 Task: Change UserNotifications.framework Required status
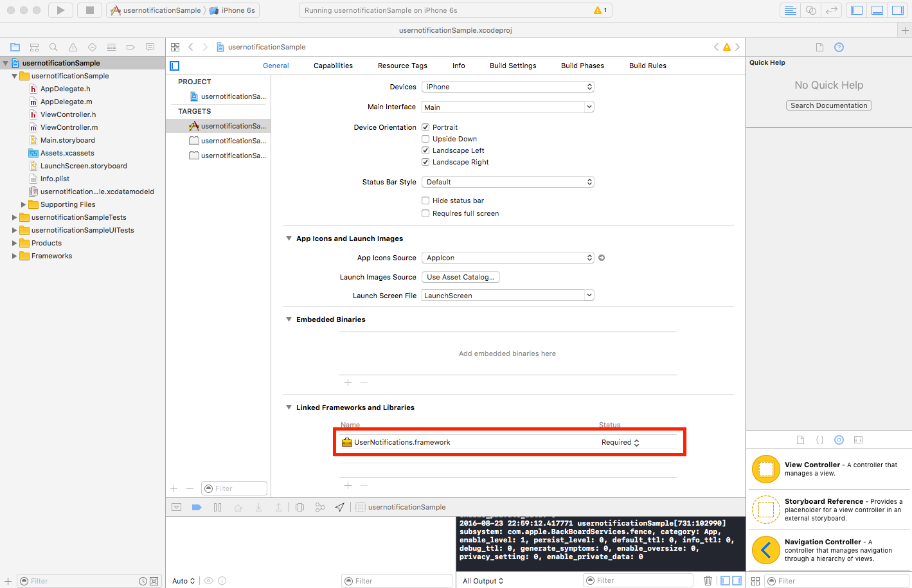620,442
